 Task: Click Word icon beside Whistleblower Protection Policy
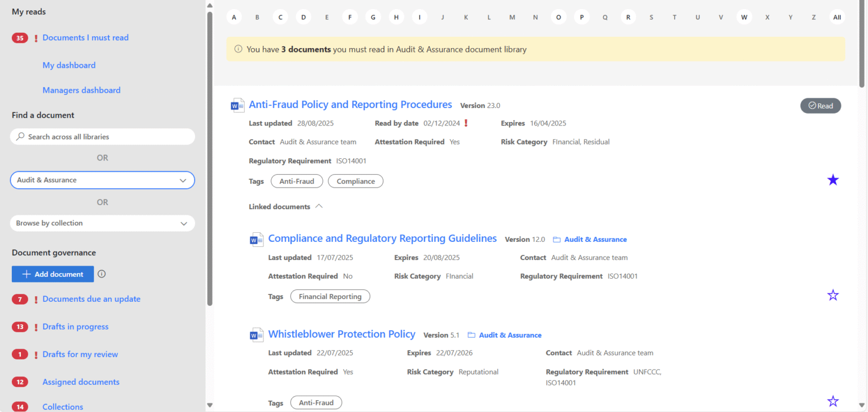(257, 335)
